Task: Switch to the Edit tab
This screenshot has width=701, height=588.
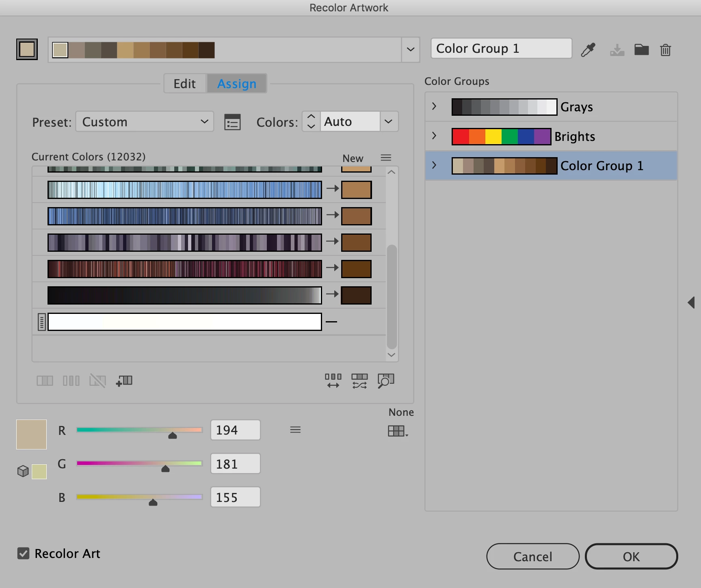Action: pyautogui.click(x=185, y=84)
